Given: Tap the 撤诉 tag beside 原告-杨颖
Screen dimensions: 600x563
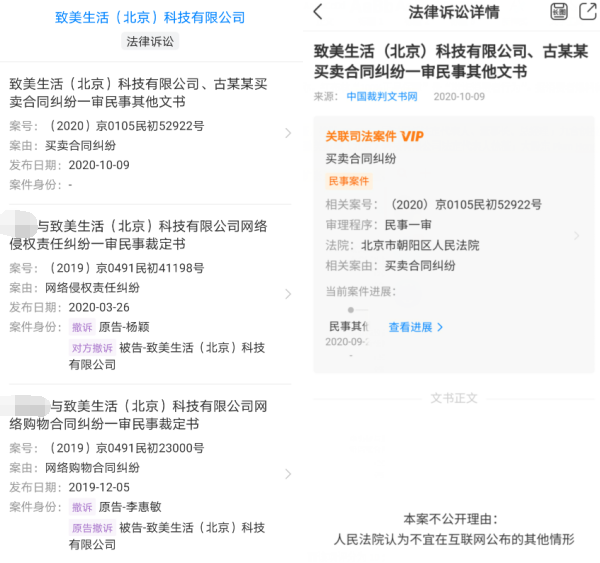Looking at the screenshot, I should pyautogui.click(x=82, y=328).
